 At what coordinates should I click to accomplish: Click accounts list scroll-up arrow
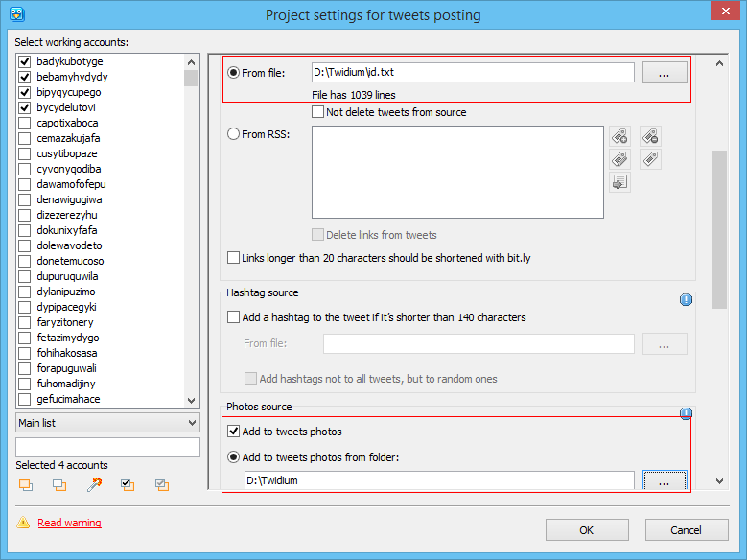pos(191,62)
